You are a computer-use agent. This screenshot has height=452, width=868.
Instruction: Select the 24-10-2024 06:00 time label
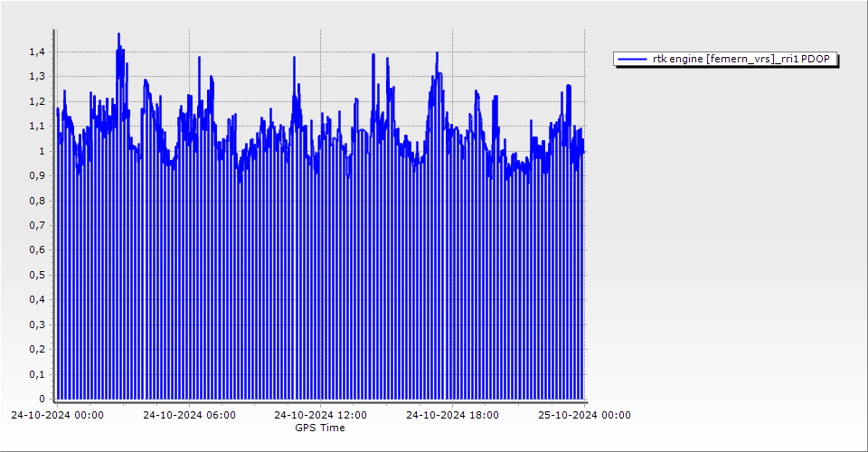pyautogui.click(x=190, y=416)
